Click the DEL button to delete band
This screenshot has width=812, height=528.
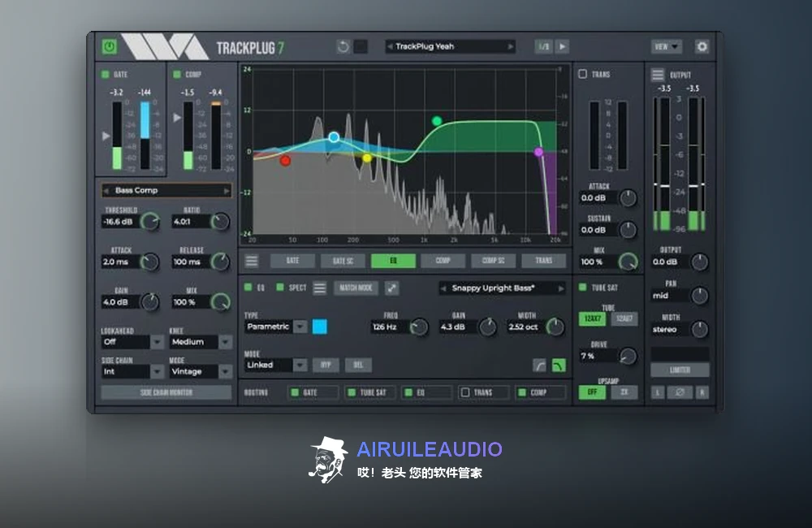click(x=358, y=366)
